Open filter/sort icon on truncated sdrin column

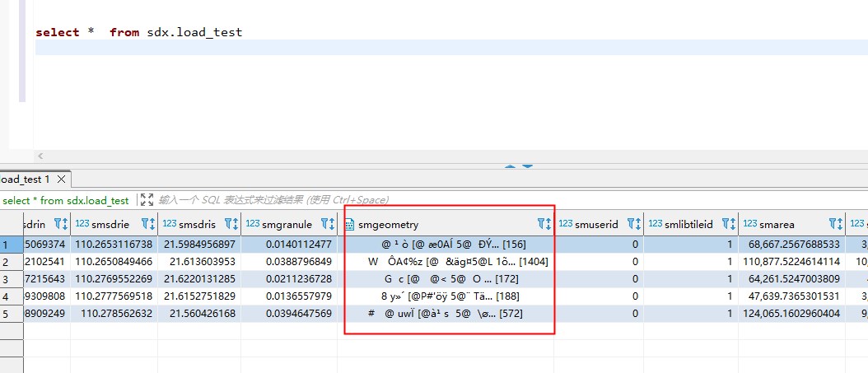click(x=60, y=224)
